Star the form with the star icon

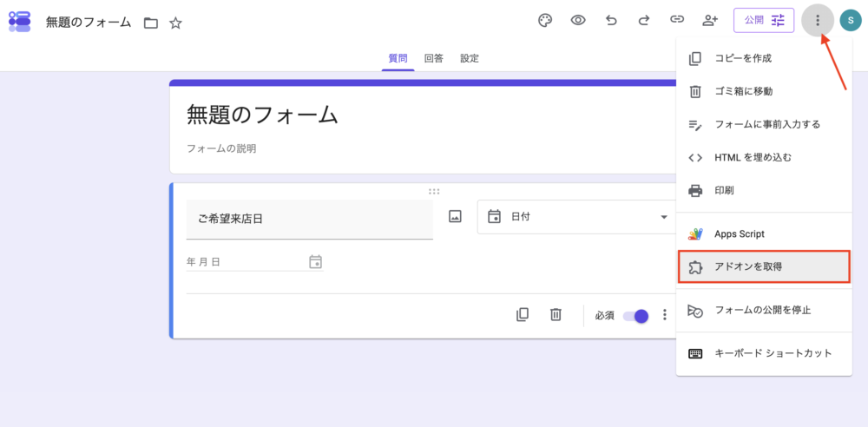(x=175, y=23)
